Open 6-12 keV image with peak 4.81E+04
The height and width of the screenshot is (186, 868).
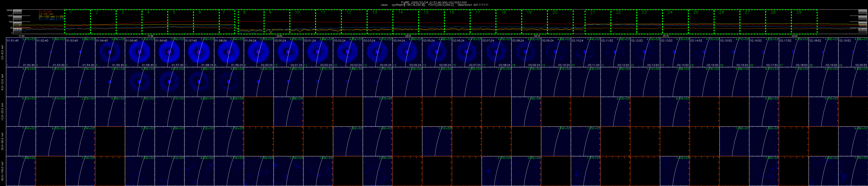click(x=169, y=82)
